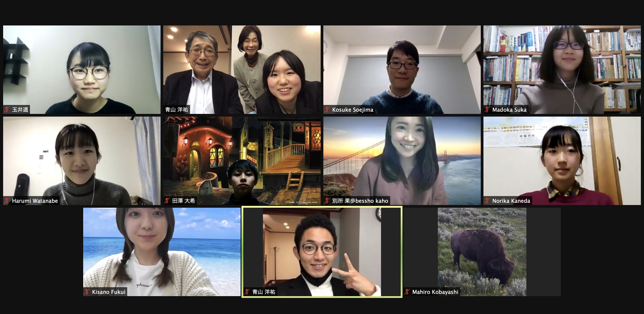Select the 青山 洋祐 video tile showing three people
Viewport: 644px width, 314px height.
242,70
